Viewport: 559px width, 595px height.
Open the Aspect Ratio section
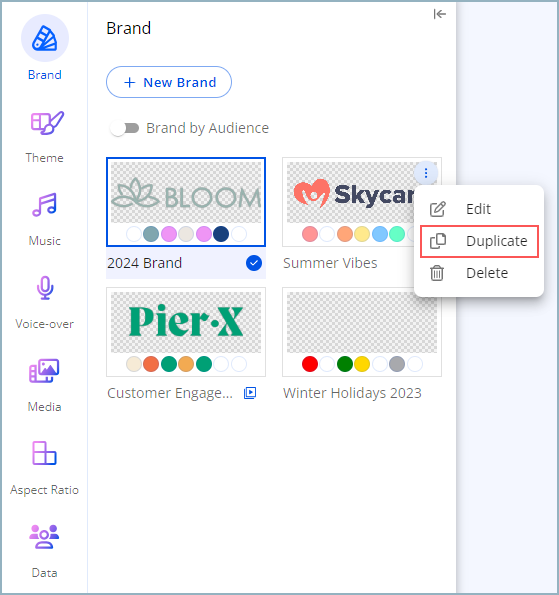(45, 468)
